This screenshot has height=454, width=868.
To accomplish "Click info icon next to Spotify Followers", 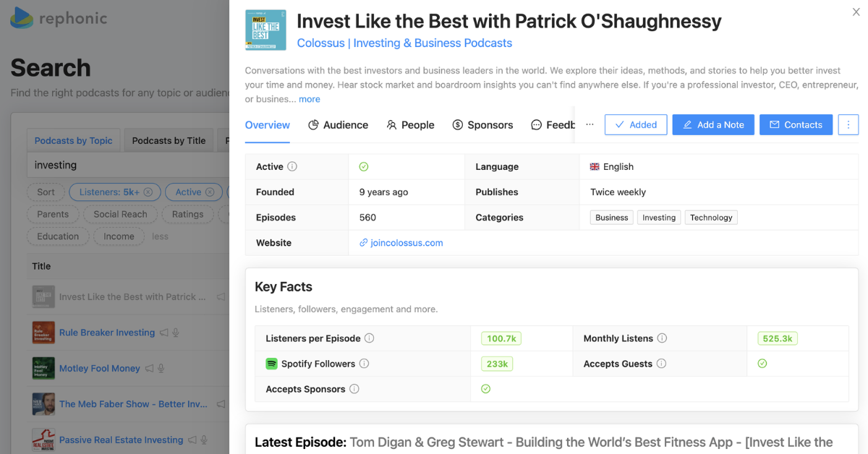I will pyautogui.click(x=364, y=364).
